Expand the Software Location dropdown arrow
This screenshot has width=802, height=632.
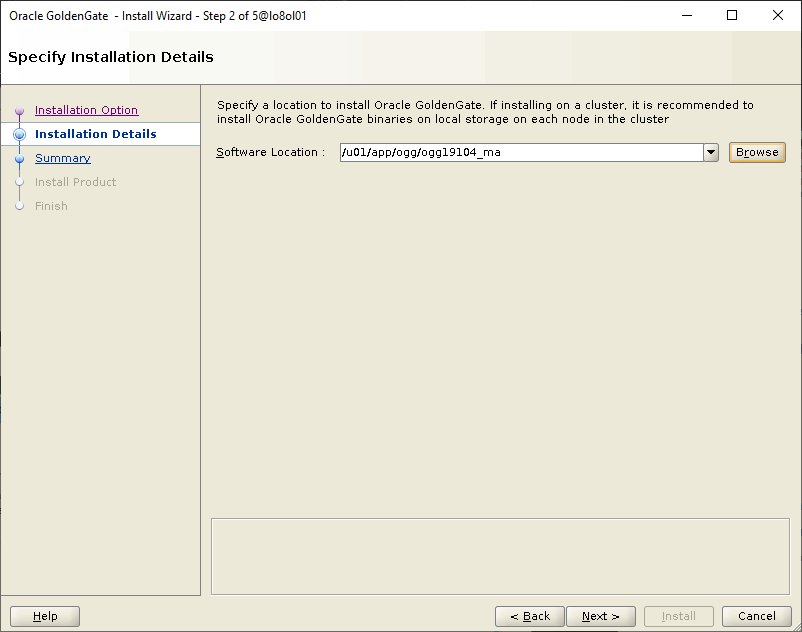pos(710,152)
